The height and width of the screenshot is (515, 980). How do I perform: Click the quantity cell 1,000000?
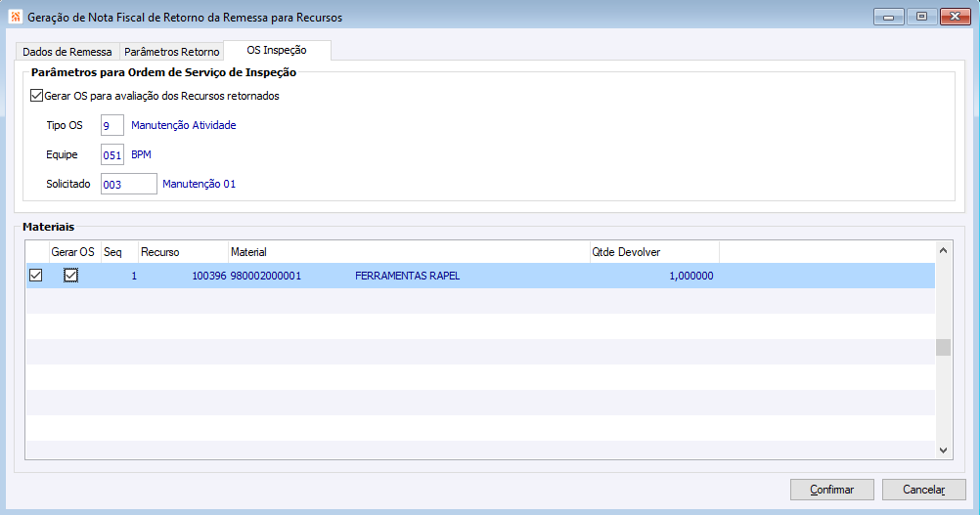click(691, 276)
